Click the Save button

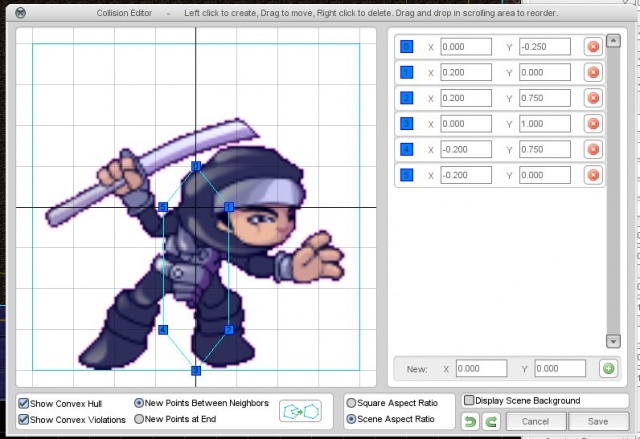598,421
